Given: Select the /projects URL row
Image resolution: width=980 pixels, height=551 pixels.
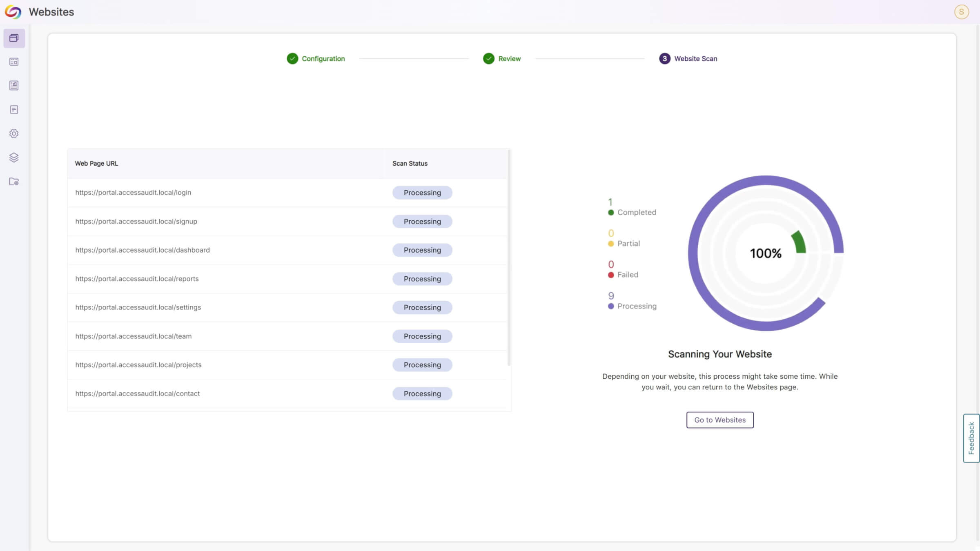Looking at the screenshot, I should pos(287,365).
